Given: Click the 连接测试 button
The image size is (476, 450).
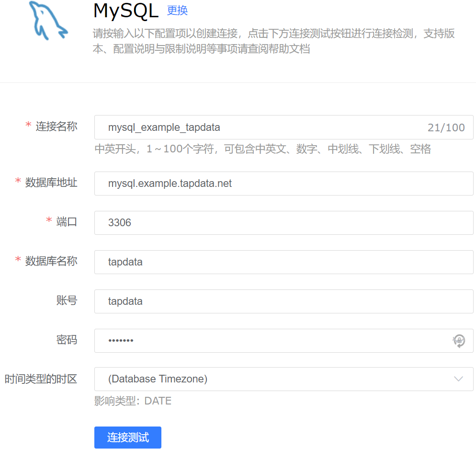Looking at the screenshot, I should pos(128,437).
